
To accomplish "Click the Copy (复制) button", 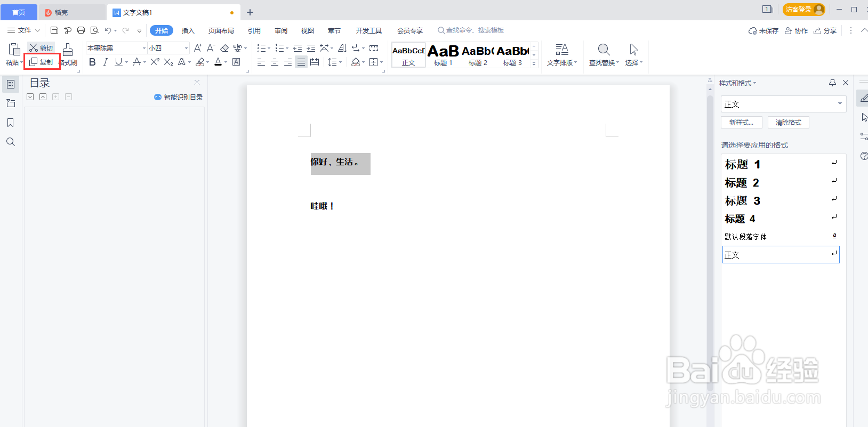I will click(x=41, y=62).
